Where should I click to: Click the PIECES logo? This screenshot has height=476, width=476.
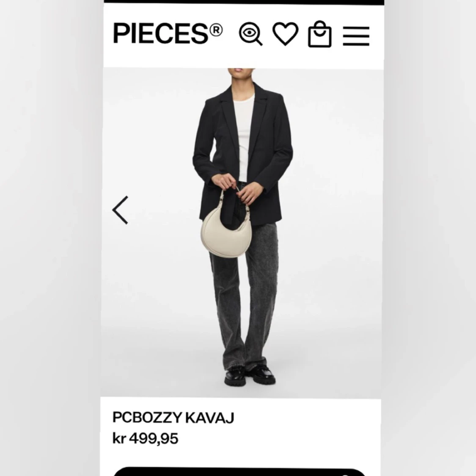pos(168,33)
